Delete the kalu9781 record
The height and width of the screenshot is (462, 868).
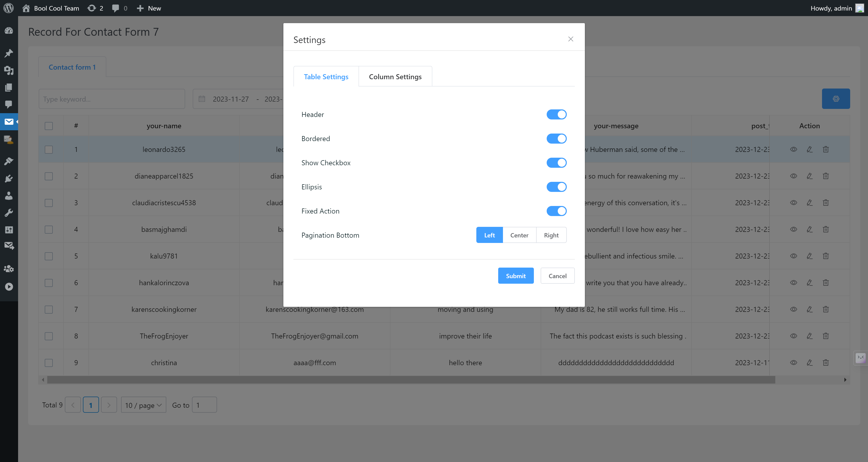click(826, 256)
